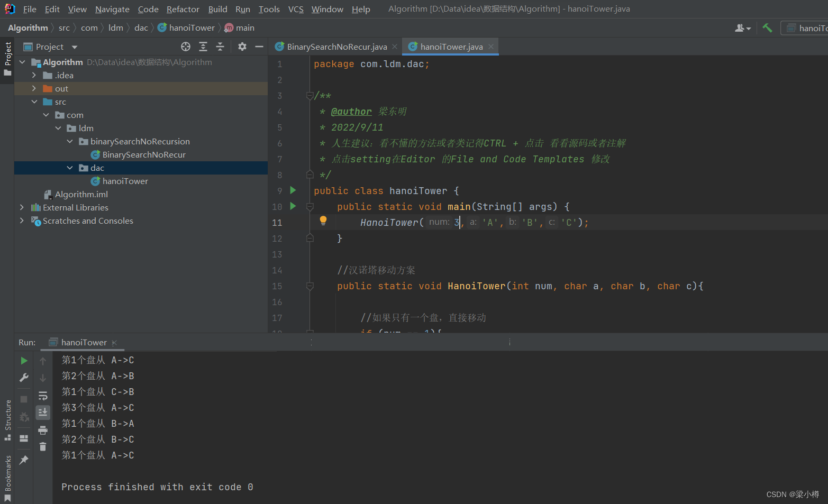Click the Print icon in Run console
Screen dimensions: 828x504
click(x=43, y=430)
